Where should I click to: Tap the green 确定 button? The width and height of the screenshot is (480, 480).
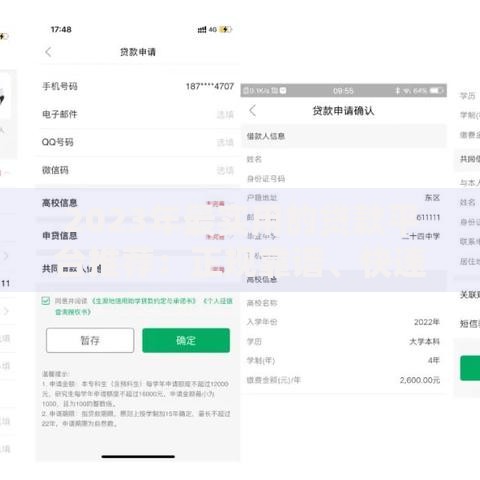point(186,340)
